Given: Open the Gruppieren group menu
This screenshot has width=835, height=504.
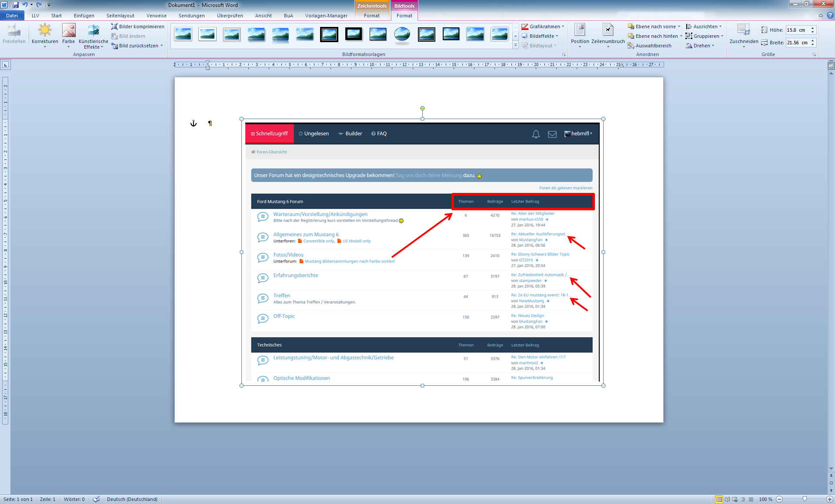Looking at the screenshot, I should coord(705,36).
